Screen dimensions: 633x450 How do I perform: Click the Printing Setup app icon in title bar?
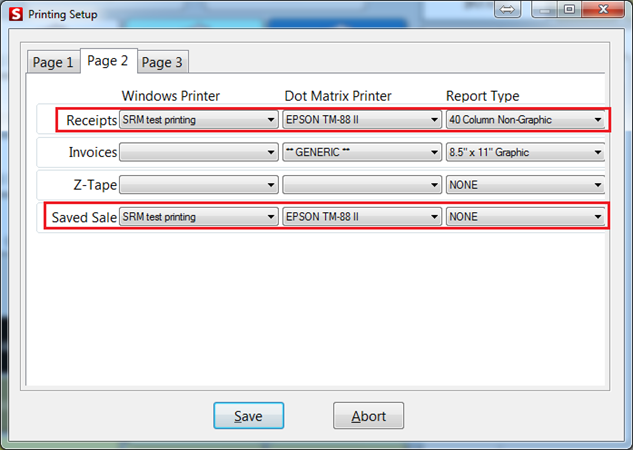coord(13,12)
